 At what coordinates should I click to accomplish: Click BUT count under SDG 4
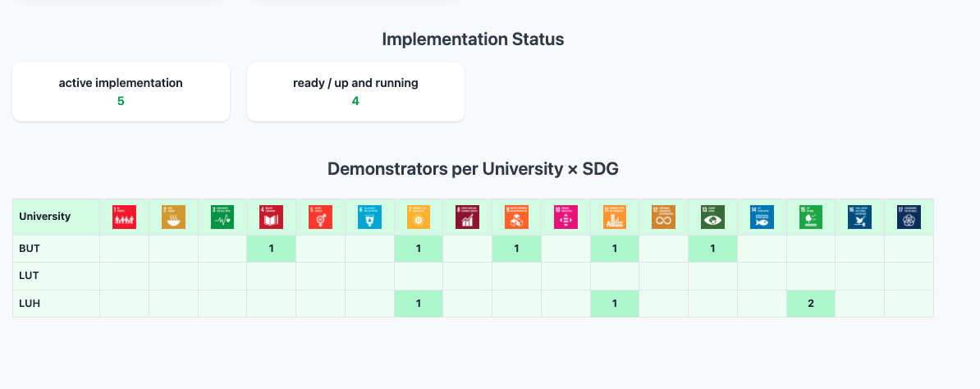tap(271, 249)
